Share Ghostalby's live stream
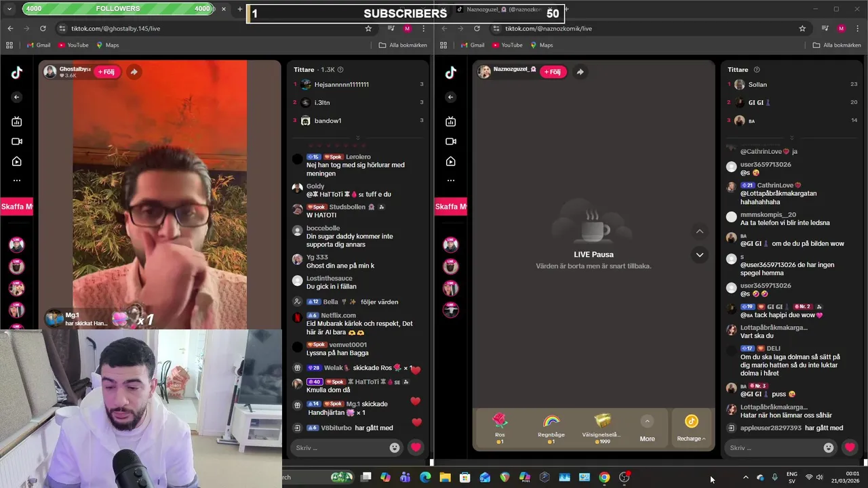Viewport: 868px width, 488px height. 134,72
